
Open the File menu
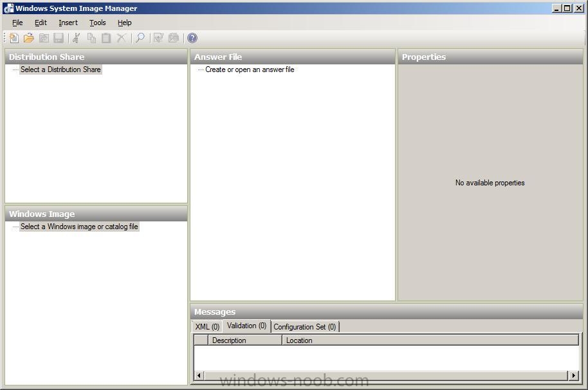coord(17,23)
